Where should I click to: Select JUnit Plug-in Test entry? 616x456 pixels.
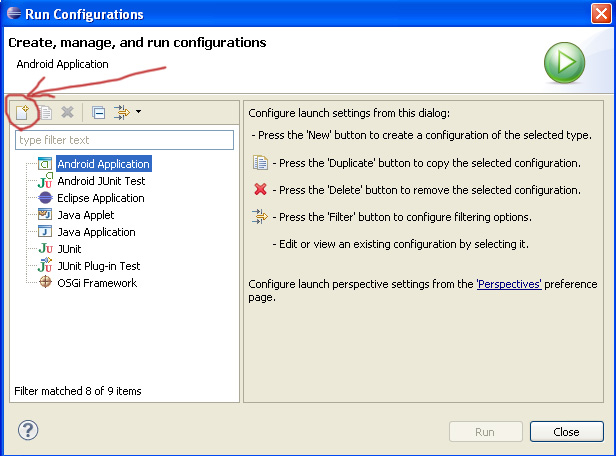pyautogui.click(x=98, y=266)
